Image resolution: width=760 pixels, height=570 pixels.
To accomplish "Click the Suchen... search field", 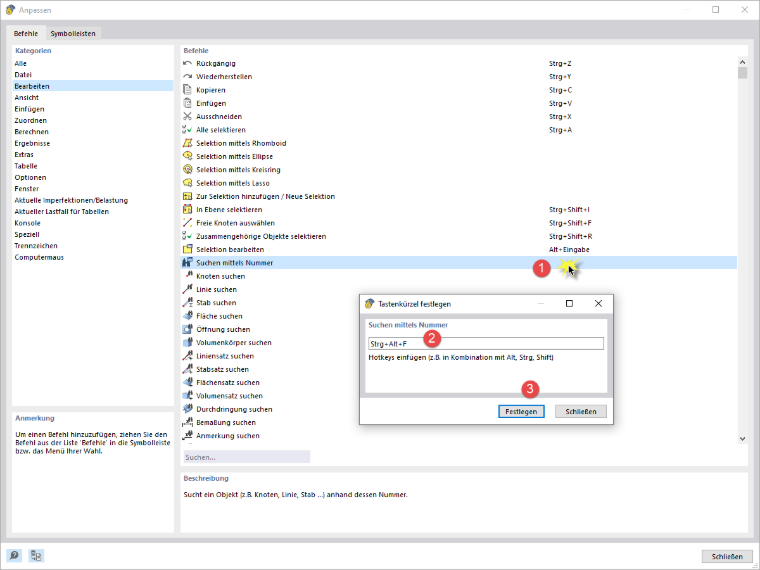I will 247,457.
